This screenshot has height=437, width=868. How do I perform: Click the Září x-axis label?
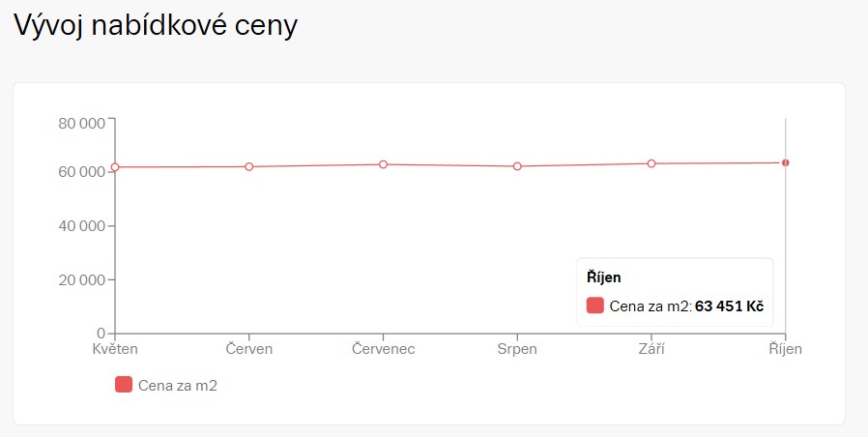(x=651, y=349)
